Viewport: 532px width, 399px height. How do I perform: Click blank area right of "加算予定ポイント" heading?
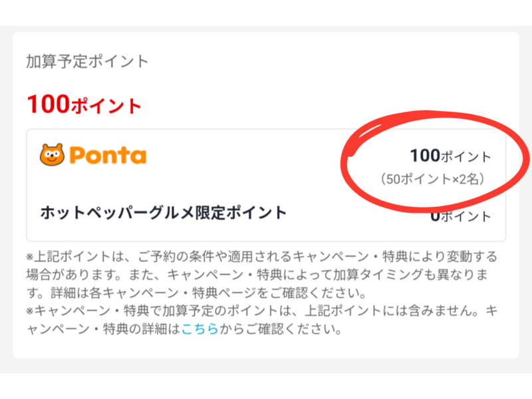pyautogui.click(x=332, y=62)
